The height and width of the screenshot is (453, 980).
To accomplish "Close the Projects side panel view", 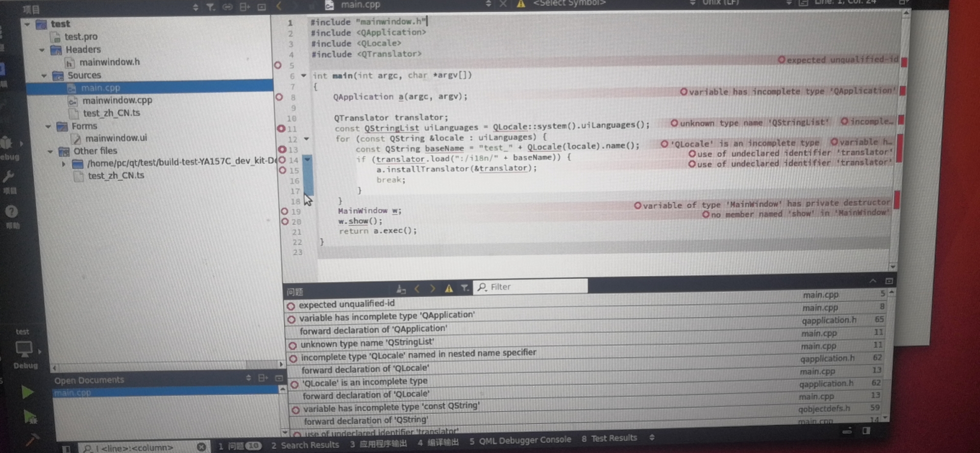I will click(262, 7).
